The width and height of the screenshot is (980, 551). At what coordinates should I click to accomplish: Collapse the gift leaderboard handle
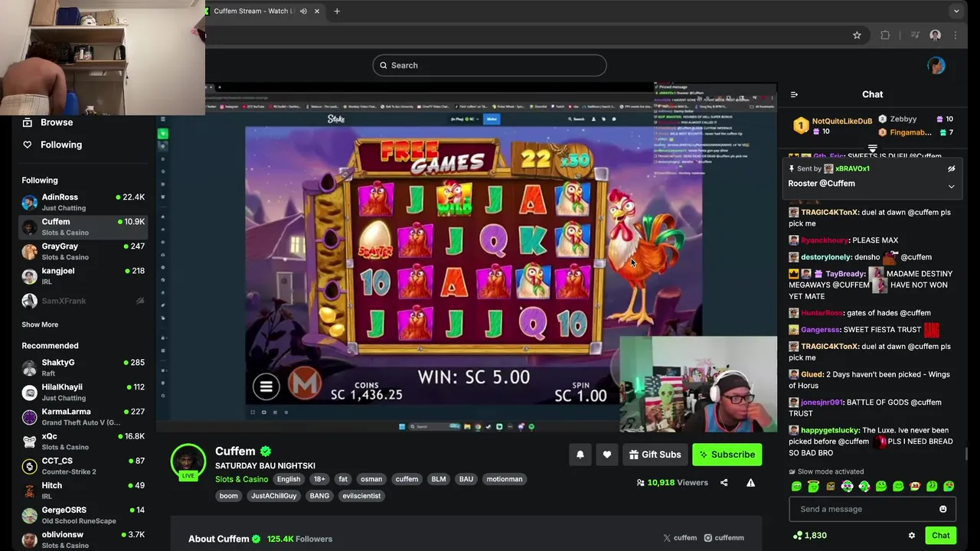click(872, 148)
